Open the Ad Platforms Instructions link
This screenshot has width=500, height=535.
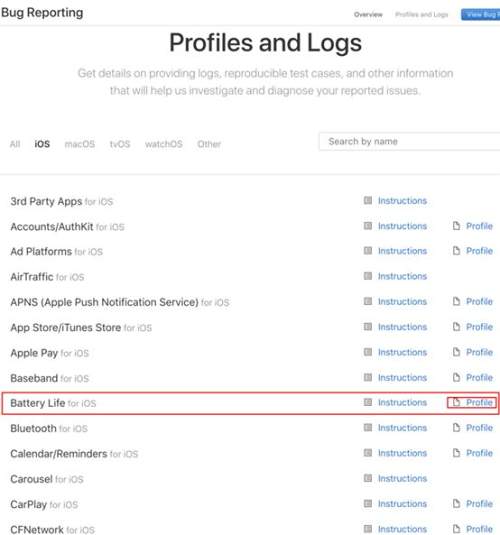tap(402, 251)
